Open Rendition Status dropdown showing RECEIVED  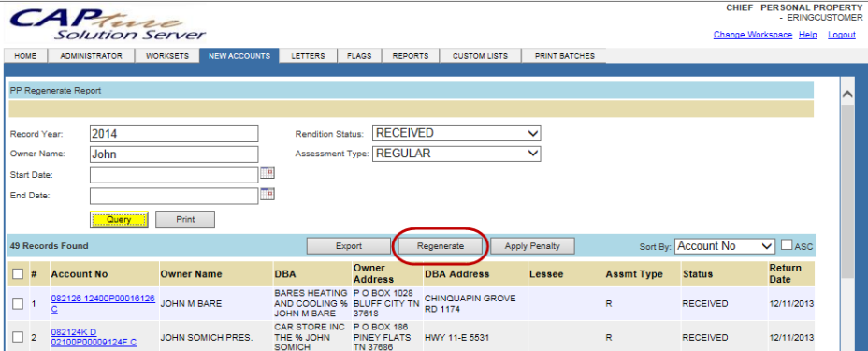click(456, 134)
